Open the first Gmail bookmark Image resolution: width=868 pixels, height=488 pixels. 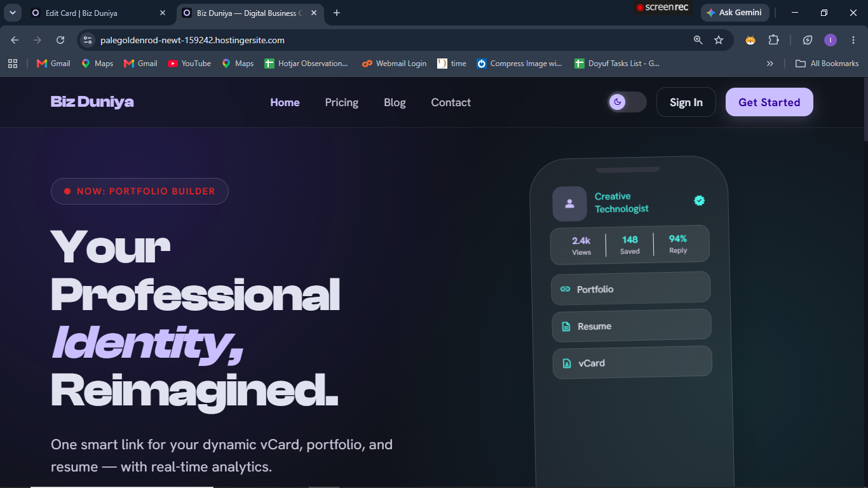53,64
